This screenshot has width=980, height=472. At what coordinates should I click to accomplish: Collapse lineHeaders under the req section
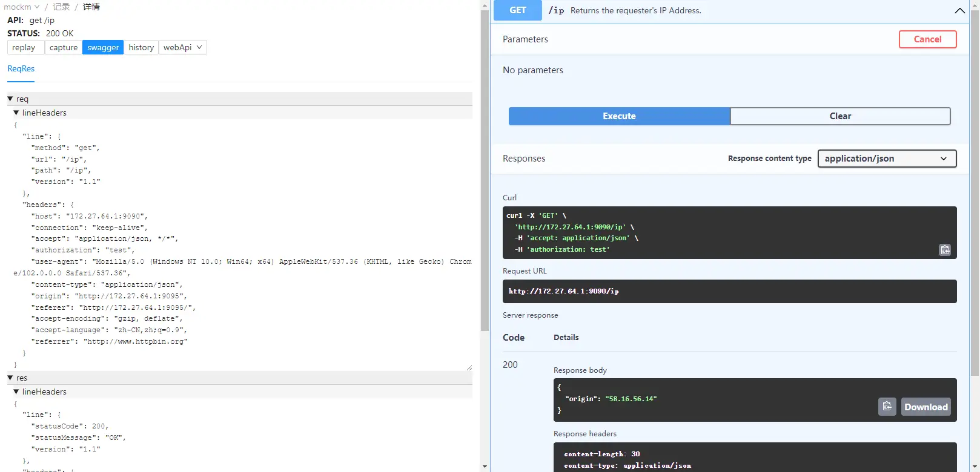pos(16,113)
